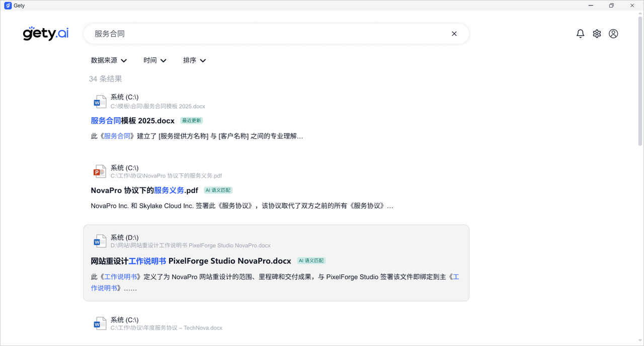This screenshot has width=644, height=346.
Task: Open the 排序 sort dropdown
Action: 194,60
